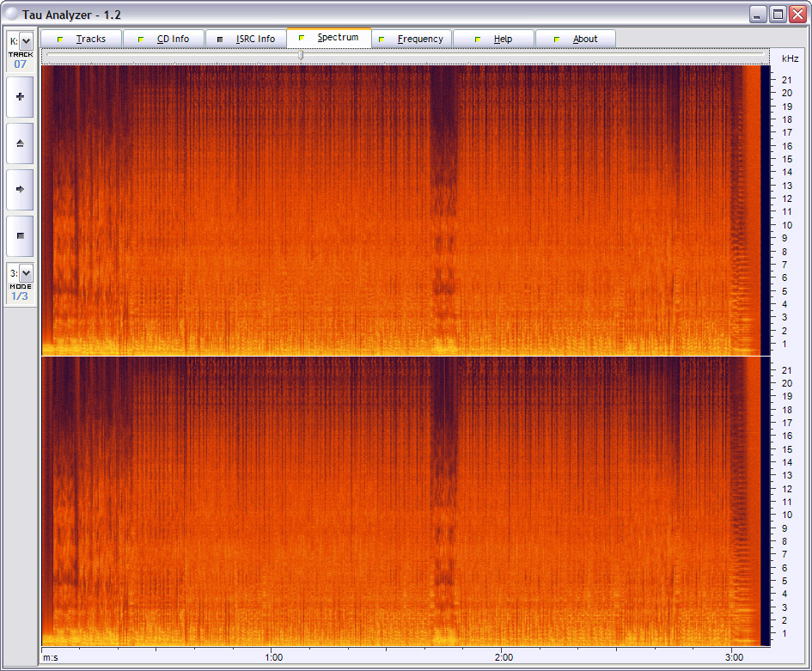Show the About tab

pos(576,39)
